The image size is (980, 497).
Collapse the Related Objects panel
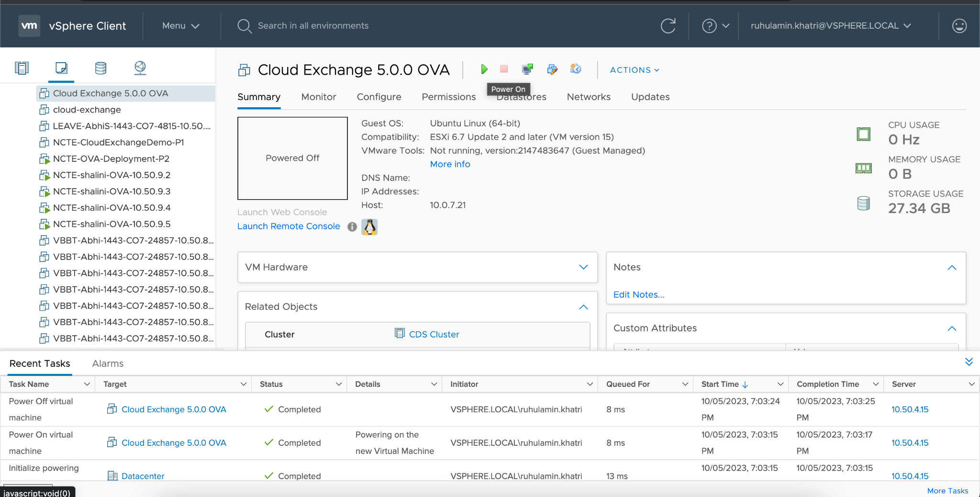(x=583, y=307)
